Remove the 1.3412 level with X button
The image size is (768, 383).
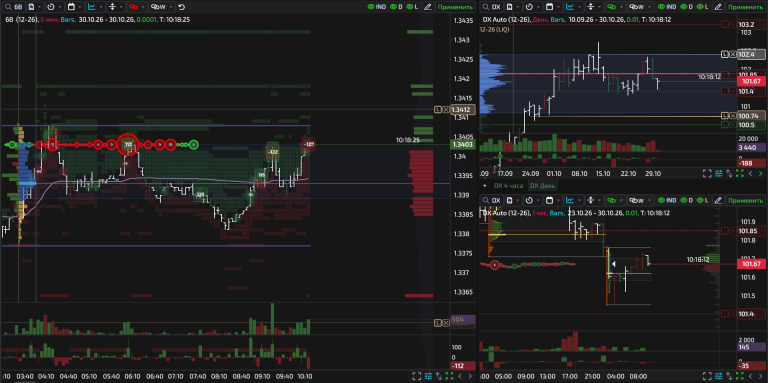tap(446, 110)
